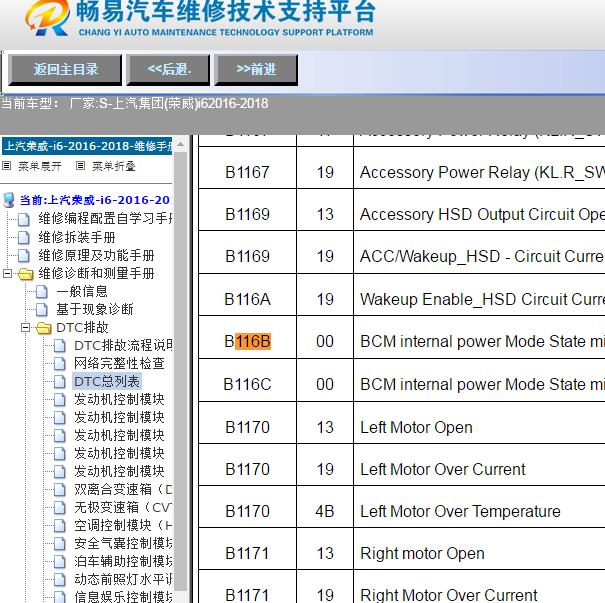Open 一般信息 page
Image resolution: width=605 pixels, height=603 pixels.
tap(81, 291)
